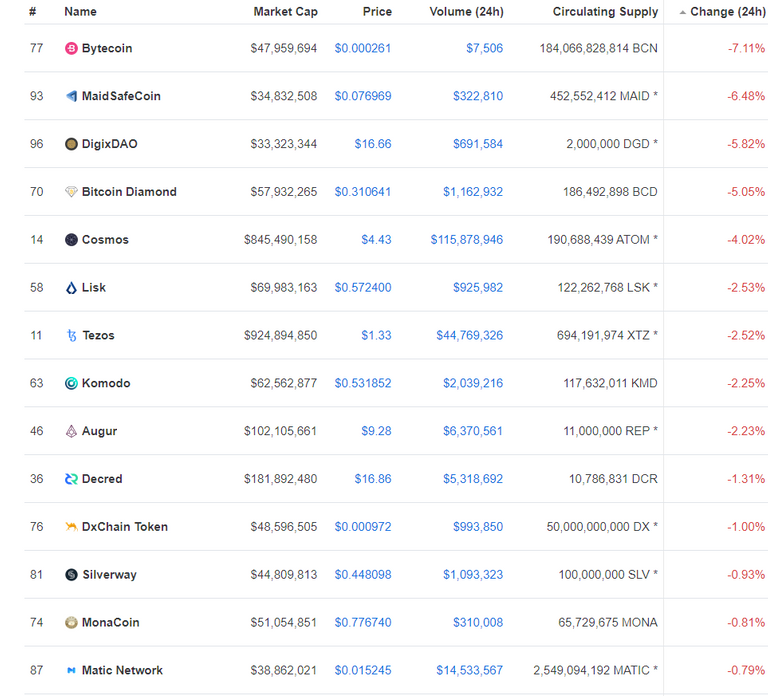Sort by the Change (24h) header text
Image resolution: width=768 pixels, height=696 pixels.
728,12
